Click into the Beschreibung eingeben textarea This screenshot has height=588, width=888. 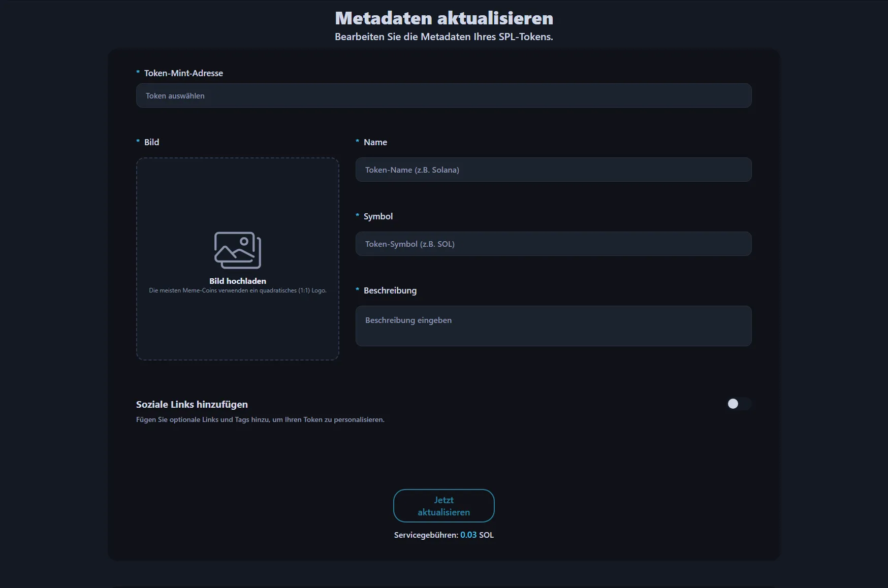553,325
